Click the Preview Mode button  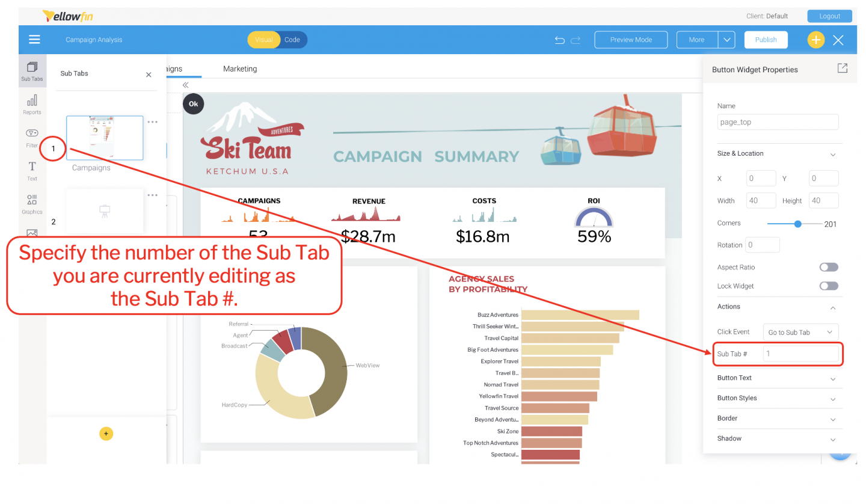(631, 40)
